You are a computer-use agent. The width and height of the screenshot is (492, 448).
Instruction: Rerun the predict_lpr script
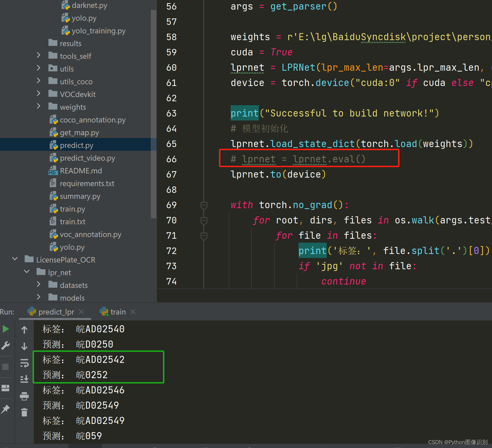[5, 329]
